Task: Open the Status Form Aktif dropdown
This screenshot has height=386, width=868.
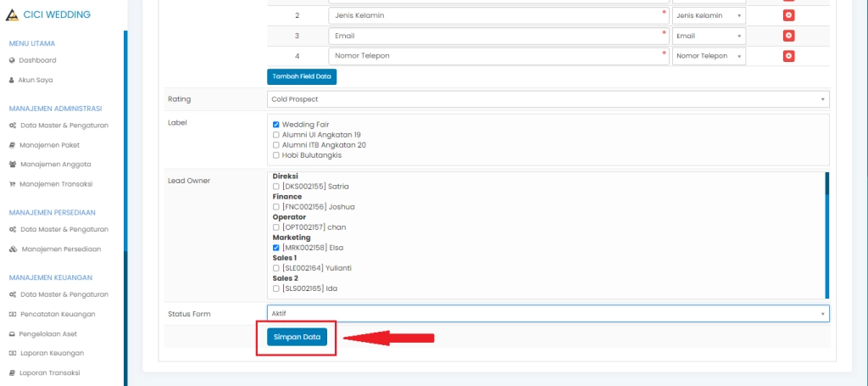Action: 548,314
